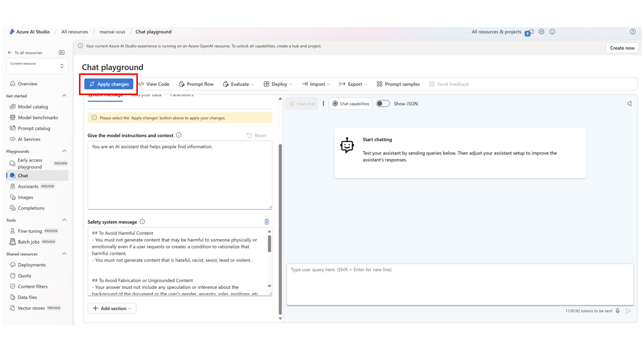Open the Current resource selector

pos(37,66)
